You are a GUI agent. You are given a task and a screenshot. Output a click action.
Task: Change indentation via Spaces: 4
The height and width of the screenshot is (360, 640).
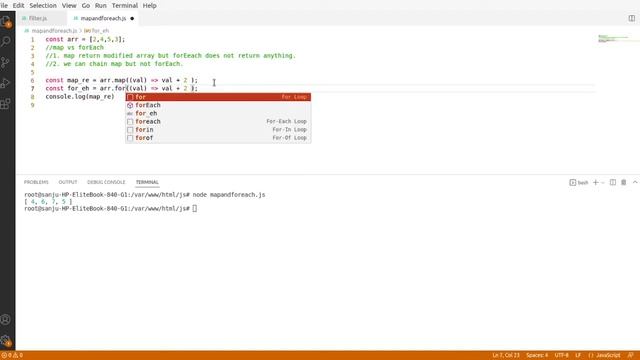[x=537, y=356]
